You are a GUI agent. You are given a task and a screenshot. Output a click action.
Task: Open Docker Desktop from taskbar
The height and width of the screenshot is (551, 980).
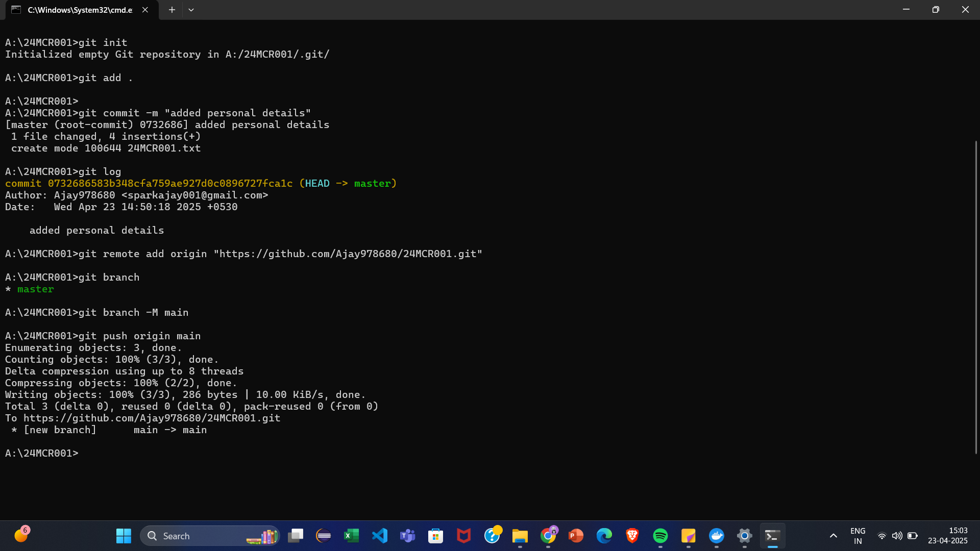pyautogui.click(x=717, y=536)
